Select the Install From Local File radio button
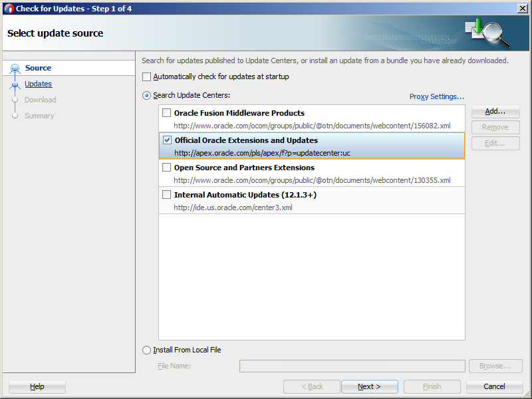Image resolution: width=532 pixels, height=399 pixels. (x=146, y=350)
